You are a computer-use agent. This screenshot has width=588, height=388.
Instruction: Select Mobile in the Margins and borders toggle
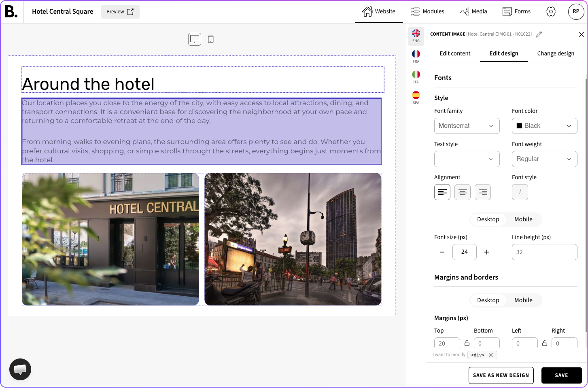point(523,300)
